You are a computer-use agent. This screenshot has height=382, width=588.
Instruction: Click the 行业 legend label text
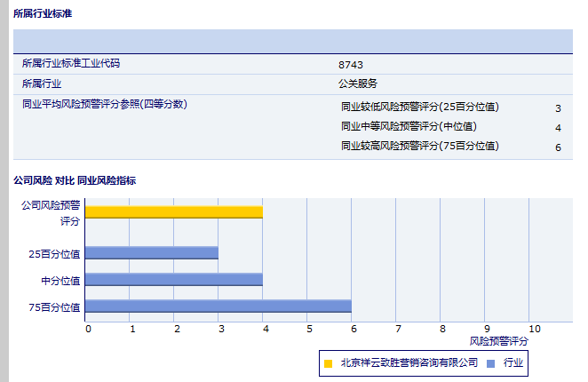pyautogui.click(x=513, y=363)
